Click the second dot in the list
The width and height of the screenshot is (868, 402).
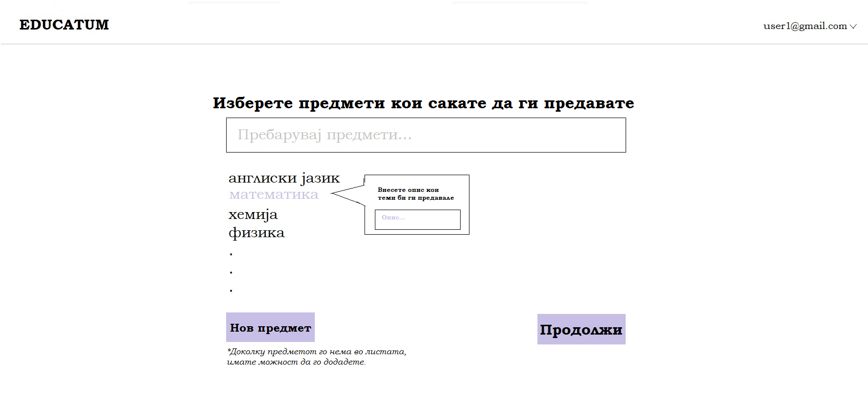[x=231, y=273]
